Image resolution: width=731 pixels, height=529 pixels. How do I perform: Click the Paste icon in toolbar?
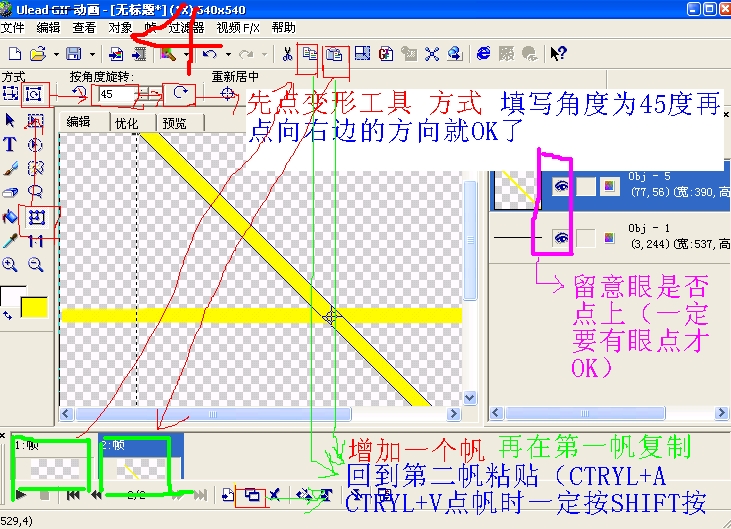tap(335, 53)
